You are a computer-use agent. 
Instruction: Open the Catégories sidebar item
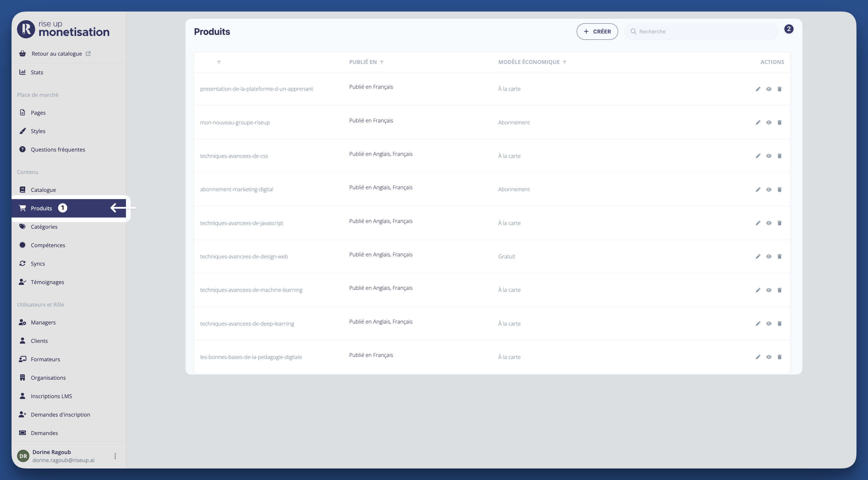pos(44,227)
